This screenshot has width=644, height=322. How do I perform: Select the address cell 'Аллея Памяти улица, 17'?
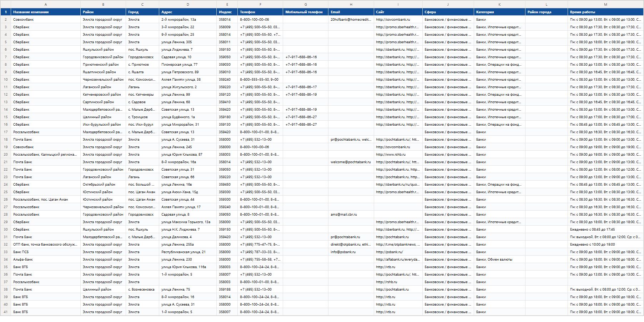[x=188, y=207]
